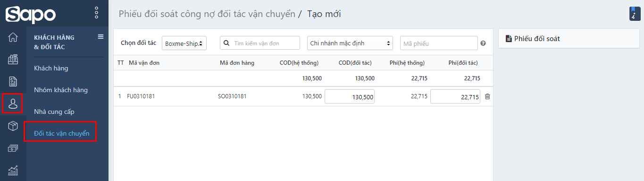Open the info guide icon top right

(x=634, y=13)
